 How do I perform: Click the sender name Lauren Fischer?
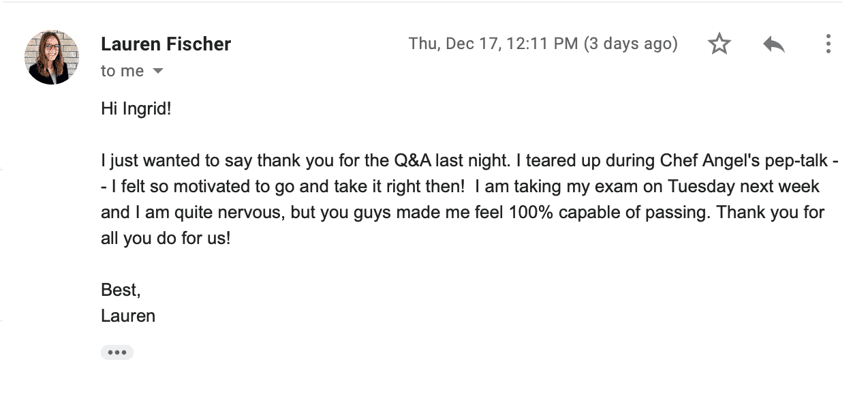(x=166, y=44)
